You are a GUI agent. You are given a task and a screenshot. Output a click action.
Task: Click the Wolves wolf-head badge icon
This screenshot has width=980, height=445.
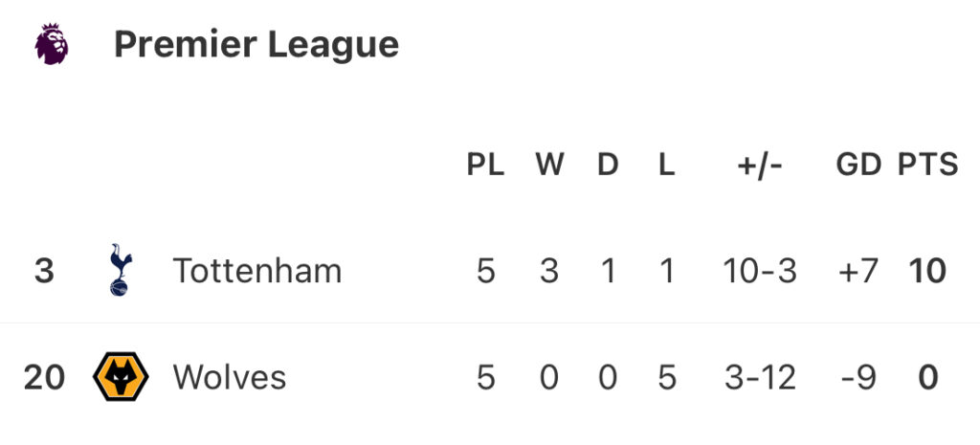click(121, 377)
